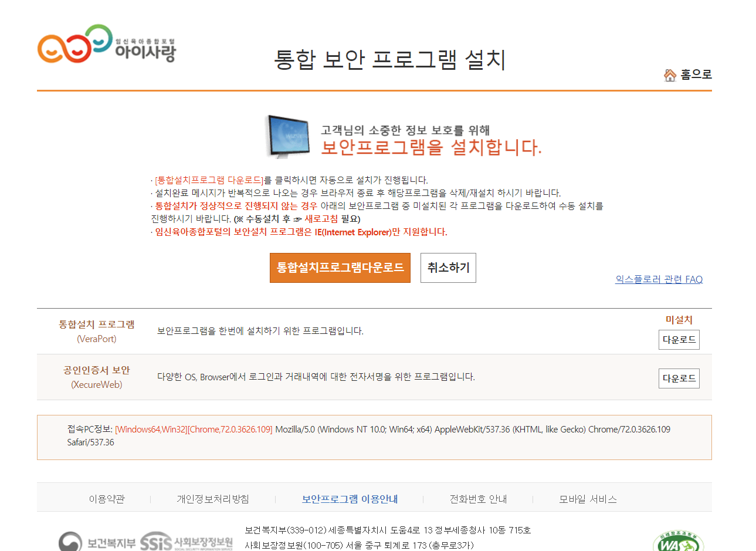This screenshot has width=756, height=551.
Task: Select 보안프로그램 이용안내 in the footer
Action: pos(350,499)
